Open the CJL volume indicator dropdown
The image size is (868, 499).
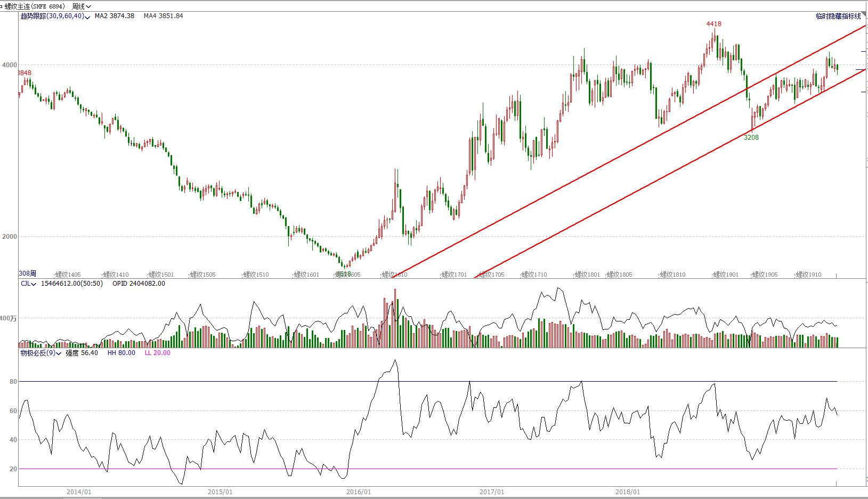pyautogui.click(x=28, y=284)
